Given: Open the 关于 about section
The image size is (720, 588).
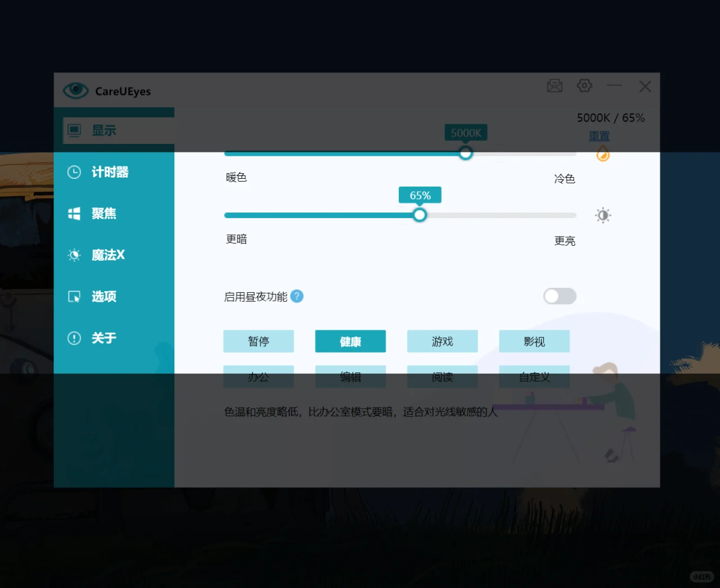Looking at the screenshot, I should pos(103,338).
